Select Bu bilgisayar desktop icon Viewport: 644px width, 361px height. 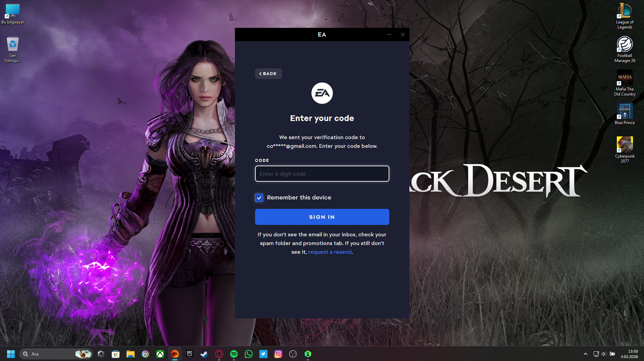(x=13, y=14)
